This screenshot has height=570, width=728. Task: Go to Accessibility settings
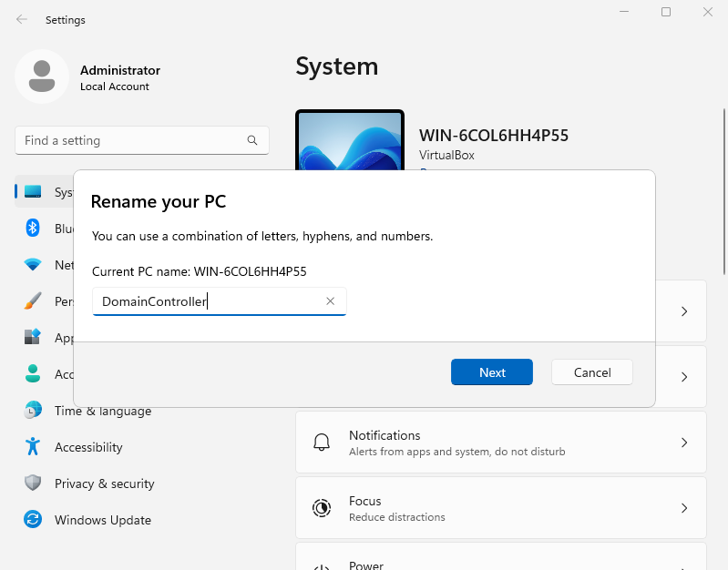tap(87, 447)
